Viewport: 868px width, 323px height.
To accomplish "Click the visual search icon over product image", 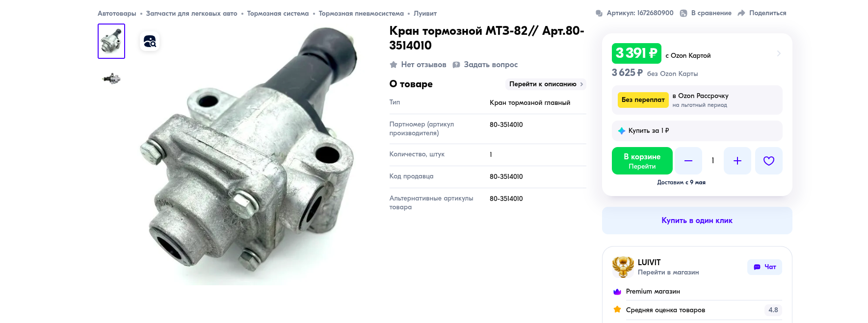I will tap(150, 41).
